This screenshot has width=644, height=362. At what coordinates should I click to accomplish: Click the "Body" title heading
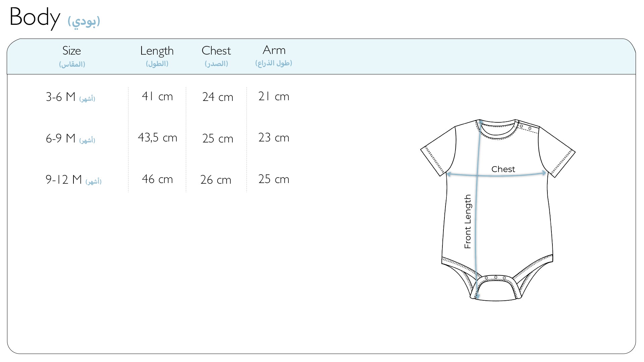(35, 18)
